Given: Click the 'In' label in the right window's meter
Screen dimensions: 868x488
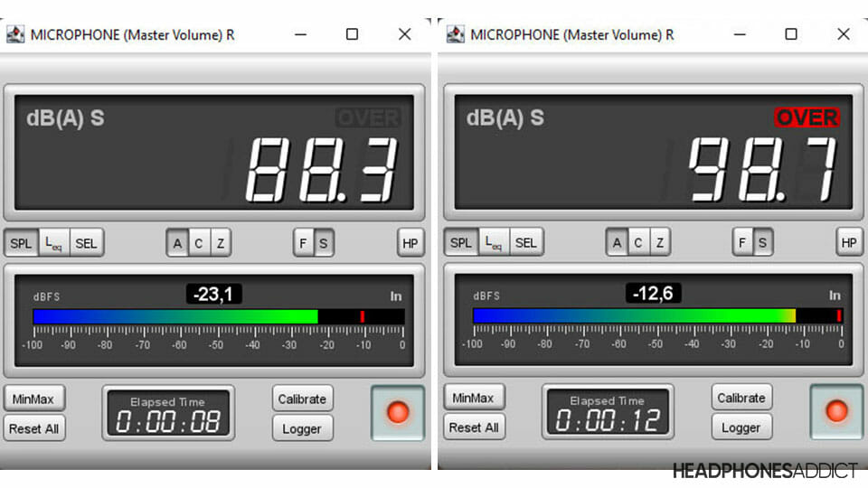Looking at the screenshot, I should 835,296.
